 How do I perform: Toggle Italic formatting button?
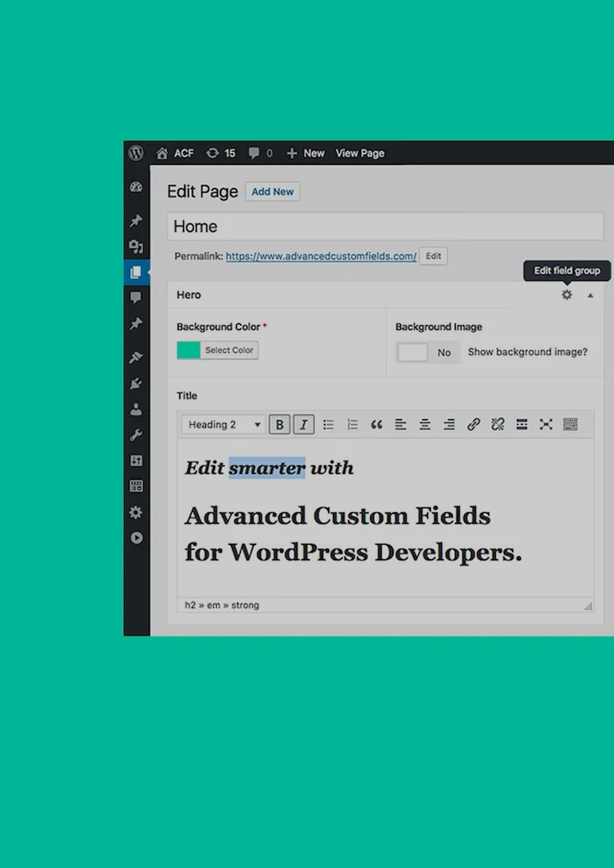(x=304, y=424)
